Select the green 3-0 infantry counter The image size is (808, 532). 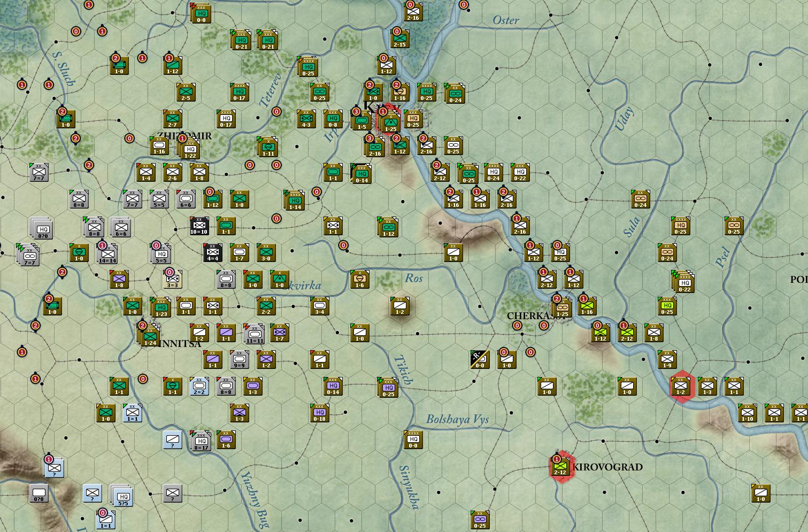(266, 252)
